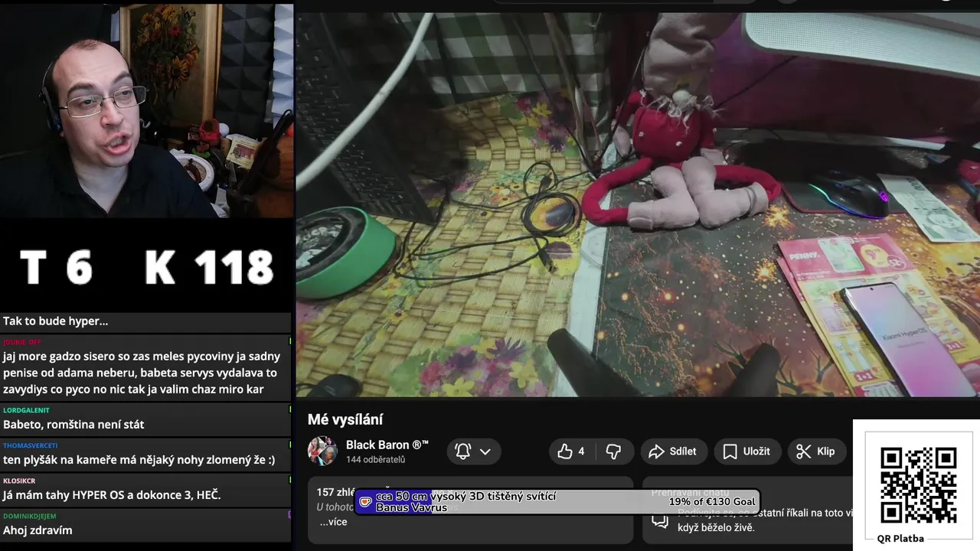
Task: Click the 144 odběratelů subscriber count
Action: 375,460
